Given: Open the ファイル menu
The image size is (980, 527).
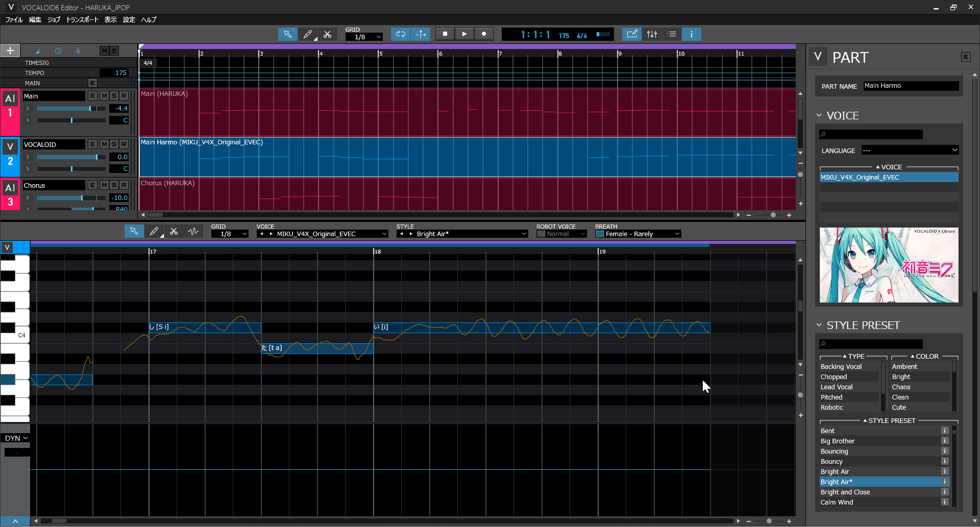Looking at the screenshot, I should 14,19.
